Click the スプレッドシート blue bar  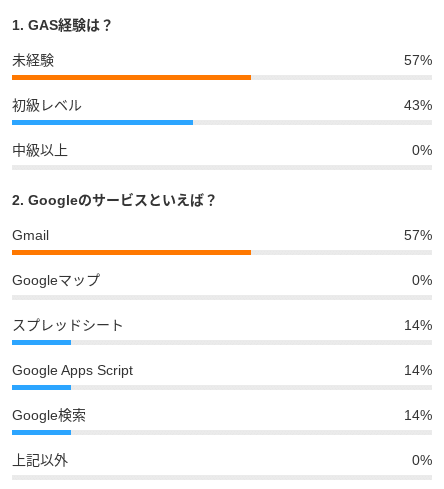coord(41,343)
